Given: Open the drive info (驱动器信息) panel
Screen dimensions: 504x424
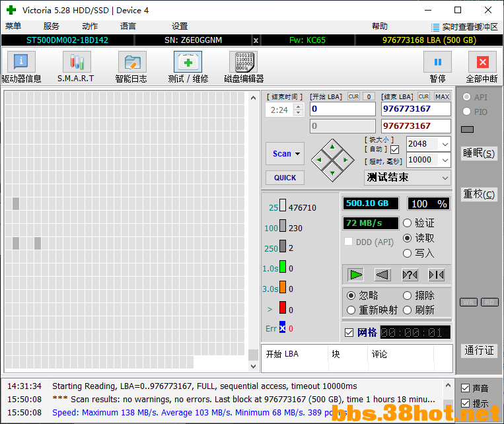Looking at the screenshot, I should (21, 61).
